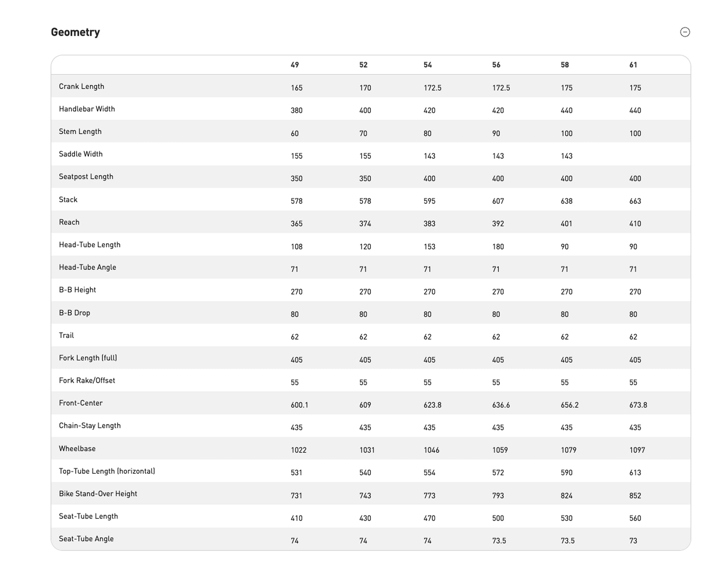Select the 554 Top-Tube Length value
The width and height of the screenshot is (728, 582).
[x=429, y=473]
